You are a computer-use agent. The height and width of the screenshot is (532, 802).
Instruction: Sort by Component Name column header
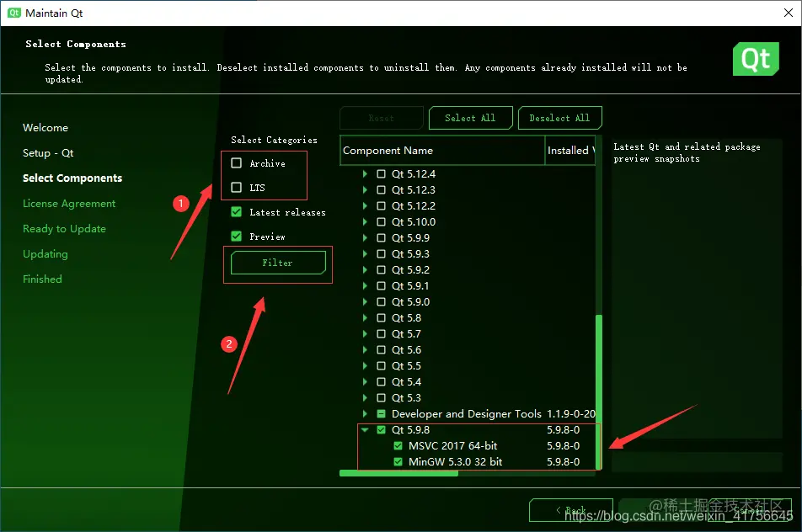442,150
